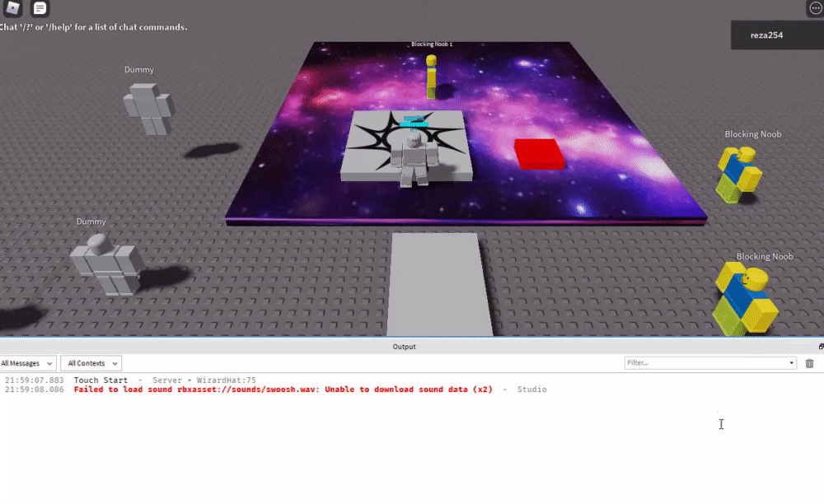824x504 pixels.
Task: Click the Touch Start log line
Action: 130,380
